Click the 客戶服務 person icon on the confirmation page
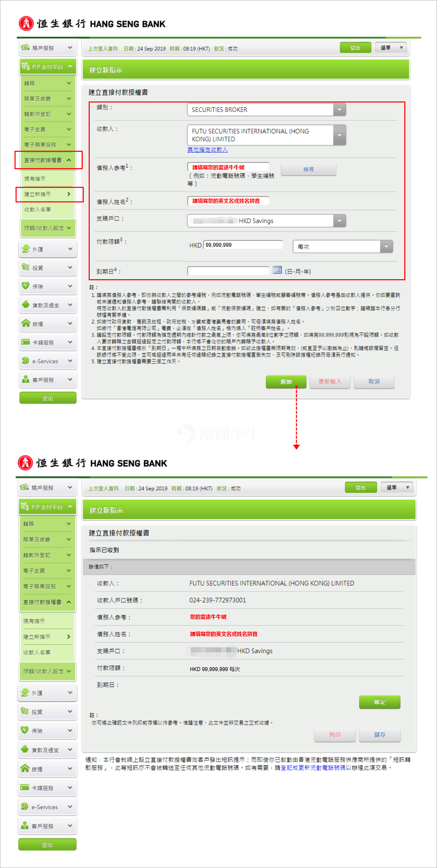The width and height of the screenshot is (437, 868). pyautogui.click(x=25, y=825)
